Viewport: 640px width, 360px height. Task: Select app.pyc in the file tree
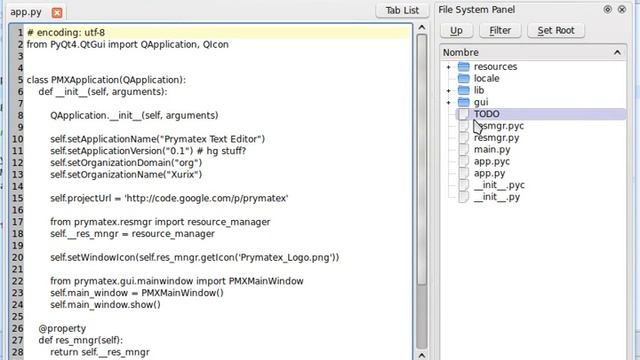click(491, 161)
